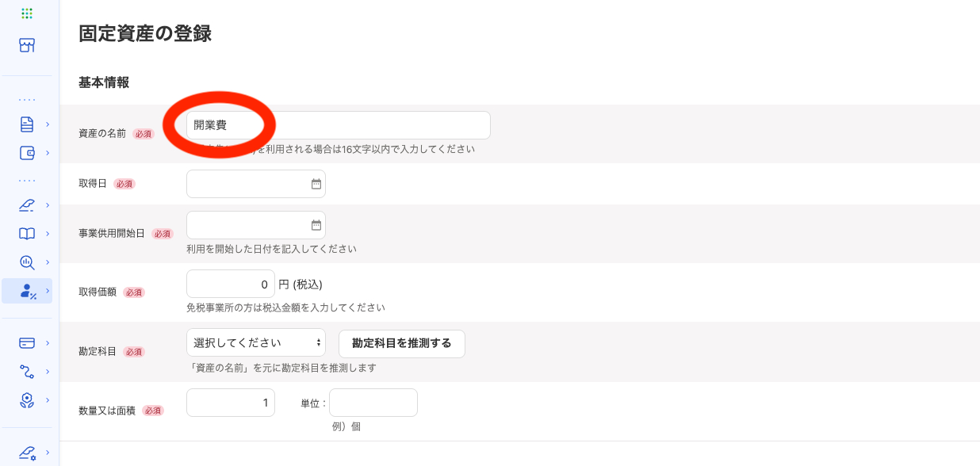Click the report magnifier chart icon
Viewport: 980px width, 466px height.
(x=29, y=262)
